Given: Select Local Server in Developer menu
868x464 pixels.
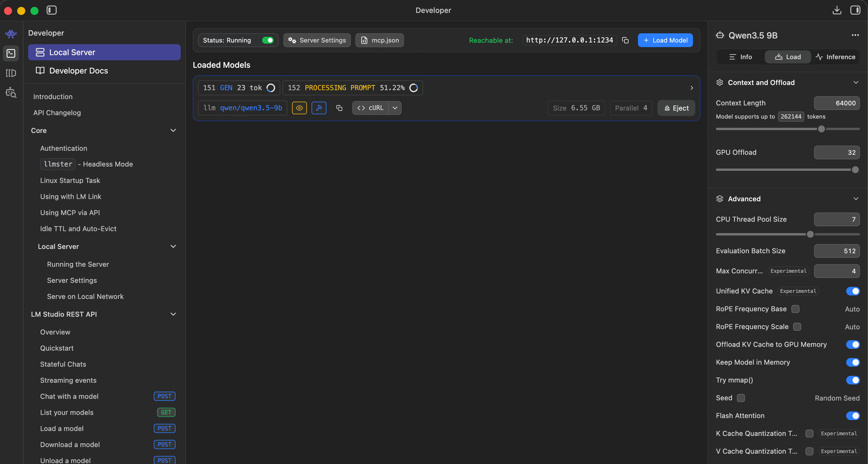Looking at the screenshot, I should click(104, 52).
